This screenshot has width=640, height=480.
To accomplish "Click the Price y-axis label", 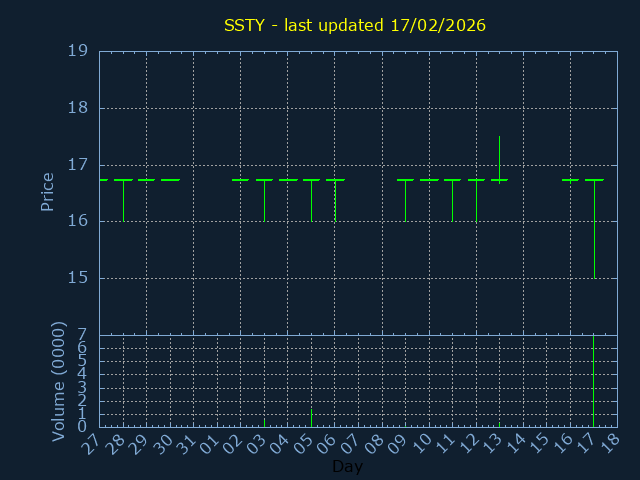I will pos(47,191).
